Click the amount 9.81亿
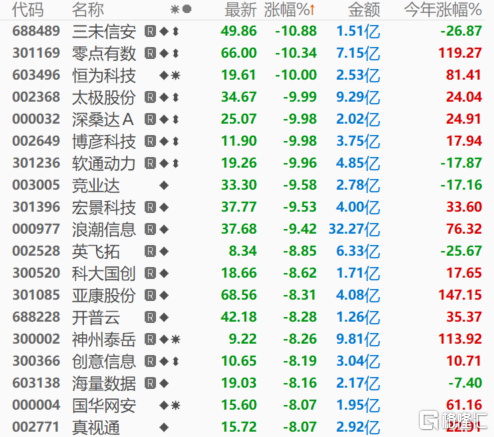The width and height of the screenshot is (494, 437). tap(358, 339)
